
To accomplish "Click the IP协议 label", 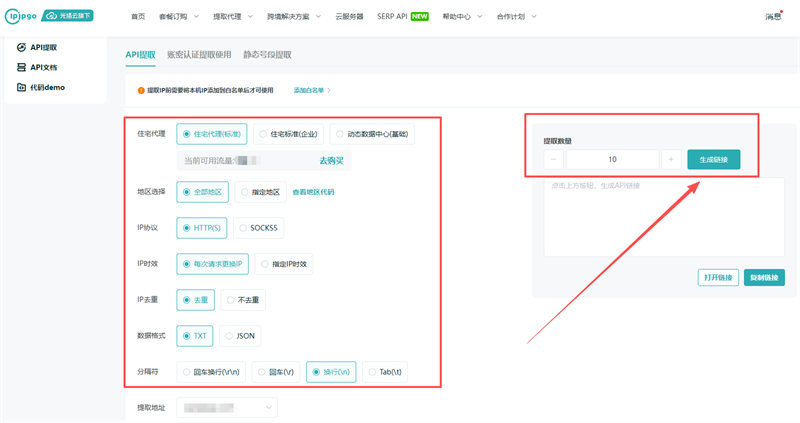I will tap(147, 228).
